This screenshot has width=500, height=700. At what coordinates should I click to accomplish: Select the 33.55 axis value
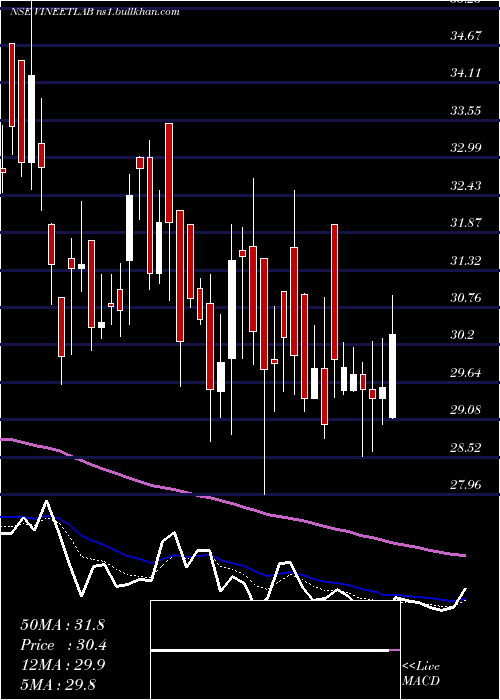(x=466, y=110)
